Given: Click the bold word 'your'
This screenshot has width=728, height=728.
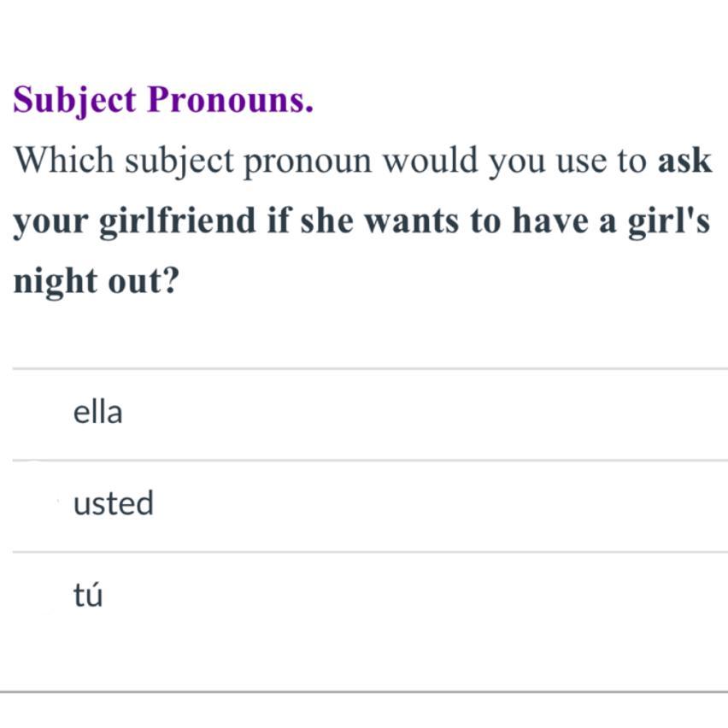Looking at the screenshot, I should [50, 221].
